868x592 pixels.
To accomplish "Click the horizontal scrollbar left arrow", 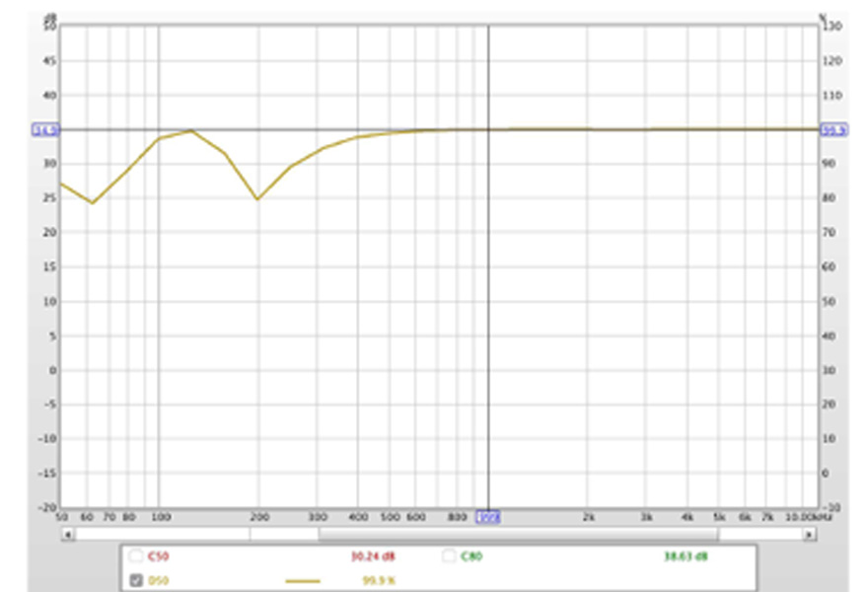I will (x=68, y=534).
